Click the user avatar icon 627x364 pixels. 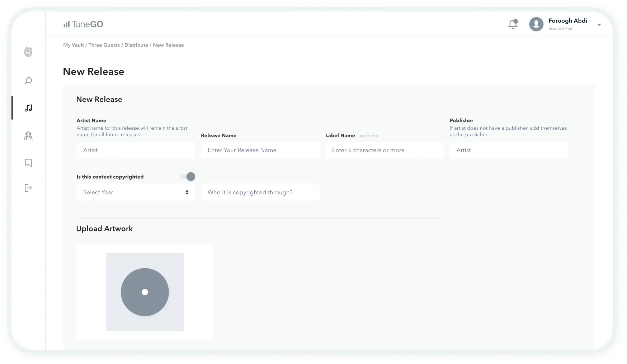pos(536,24)
